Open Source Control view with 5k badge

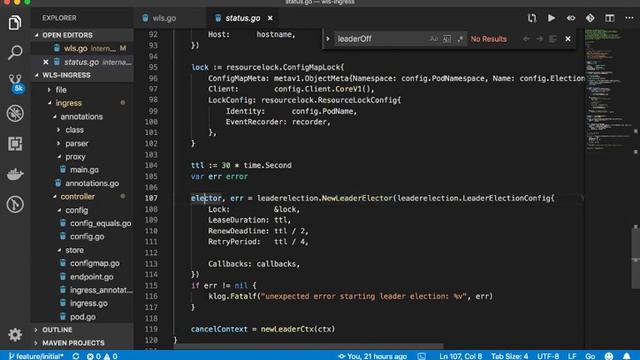point(16,83)
